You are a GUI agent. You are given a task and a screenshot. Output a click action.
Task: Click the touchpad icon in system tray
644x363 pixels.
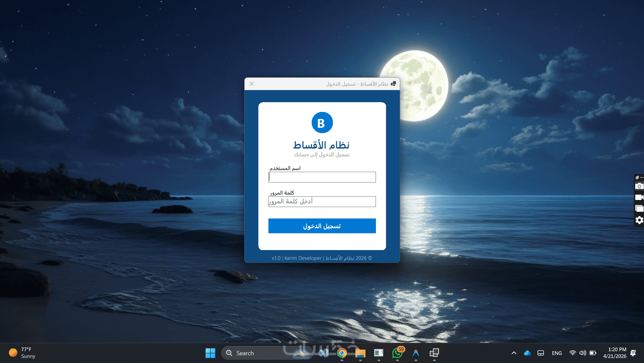click(541, 353)
